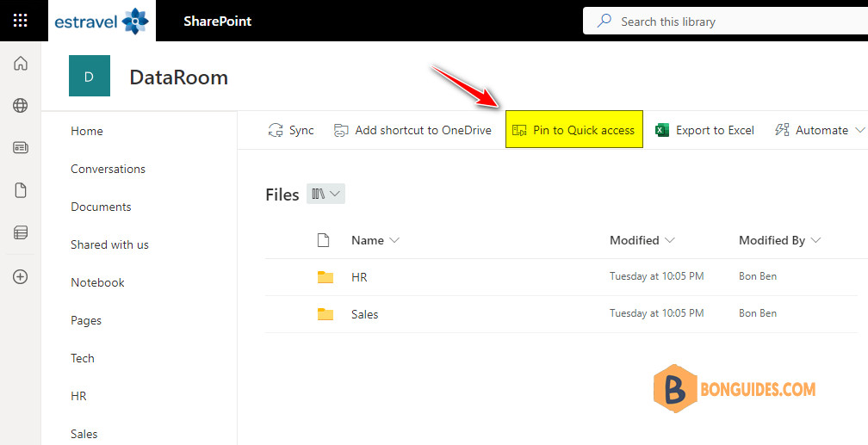Open the SharePoint home link

click(x=218, y=21)
